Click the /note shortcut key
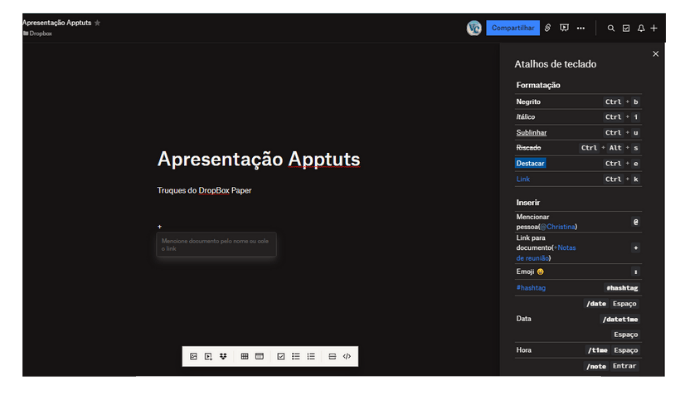The height and width of the screenshot is (400, 700). point(596,366)
